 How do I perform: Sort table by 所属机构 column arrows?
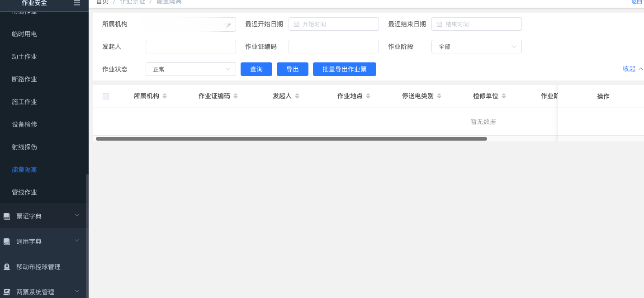coord(165,96)
